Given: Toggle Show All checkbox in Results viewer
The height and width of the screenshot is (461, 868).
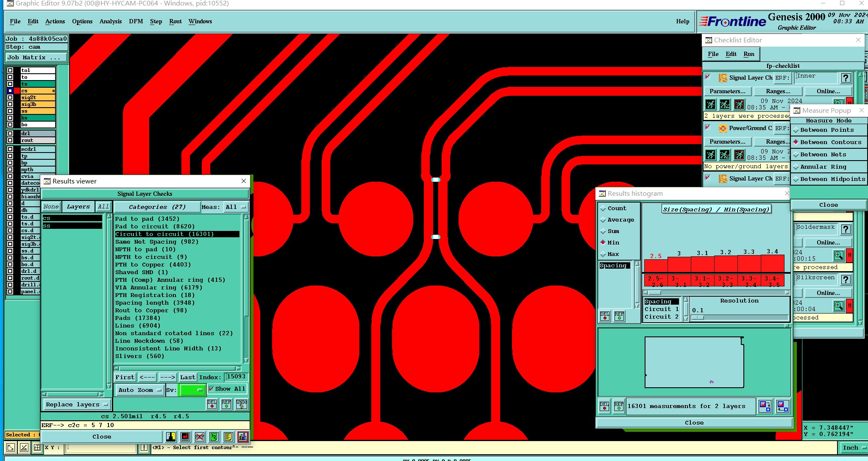Looking at the screenshot, I should coord(211,389).
